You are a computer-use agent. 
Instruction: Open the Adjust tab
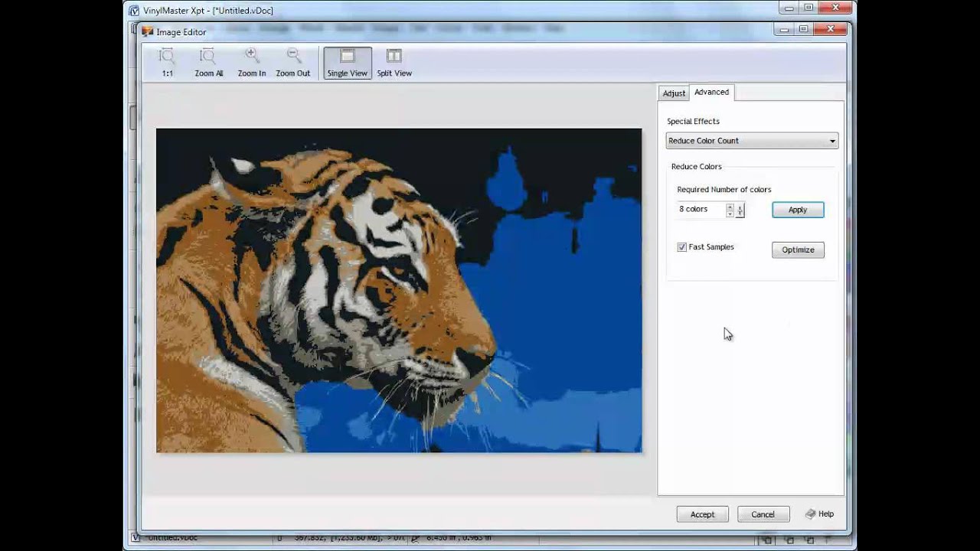click(674, 93)
